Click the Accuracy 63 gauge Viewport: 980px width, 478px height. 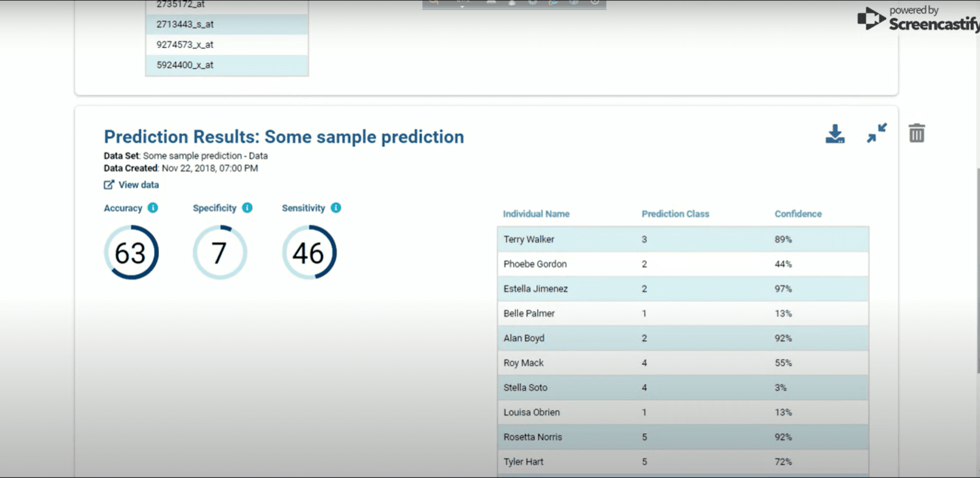132,252
